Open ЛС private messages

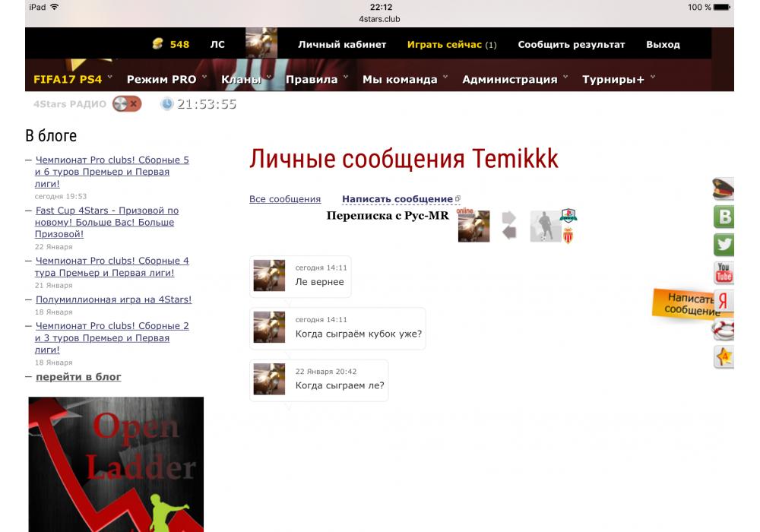point(217,44)
